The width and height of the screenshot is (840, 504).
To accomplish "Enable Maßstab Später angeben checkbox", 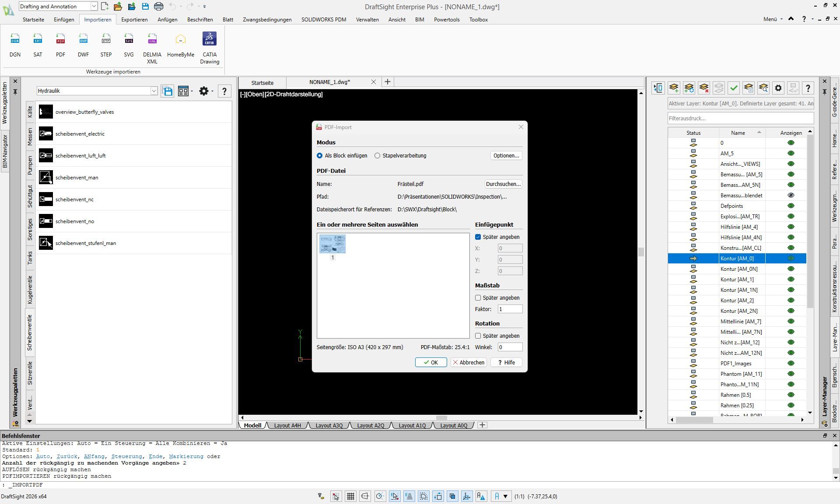I will coord(478,298).
